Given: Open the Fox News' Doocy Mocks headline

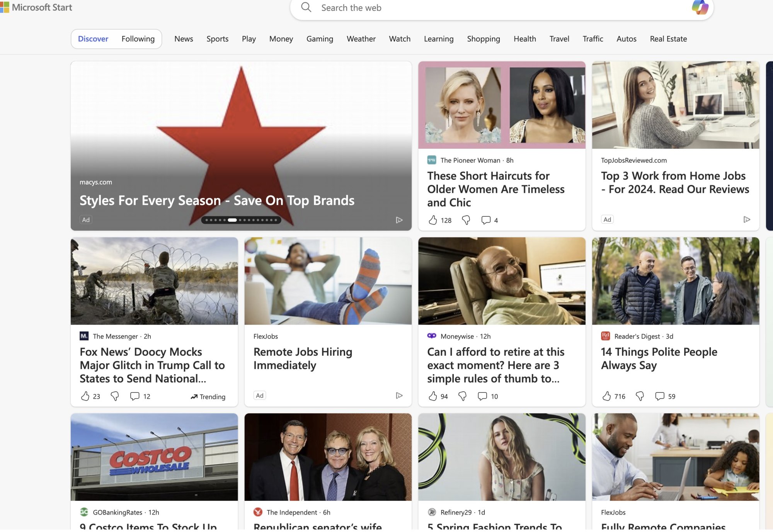Looking at the screenshot, I should pos(152,365).
